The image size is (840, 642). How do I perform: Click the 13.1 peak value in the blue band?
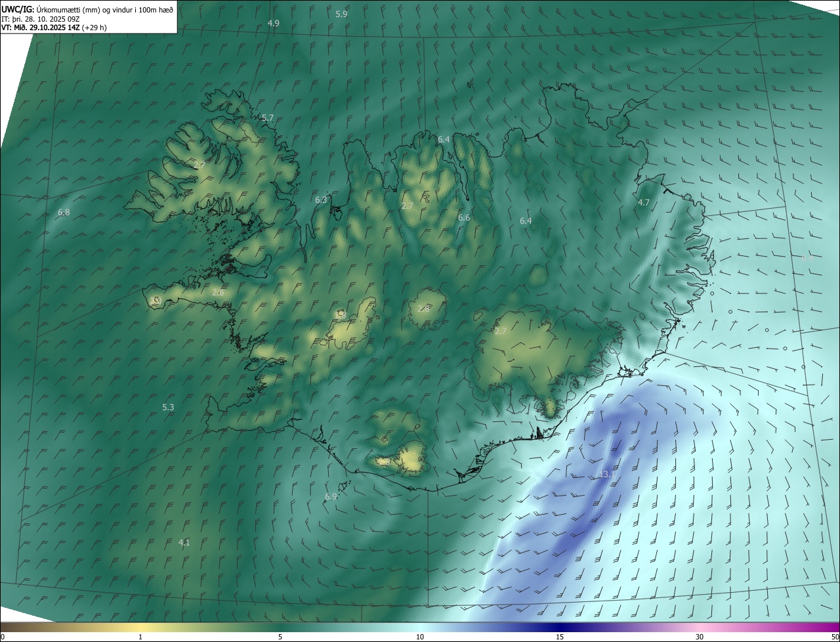[x=606, y=474]
